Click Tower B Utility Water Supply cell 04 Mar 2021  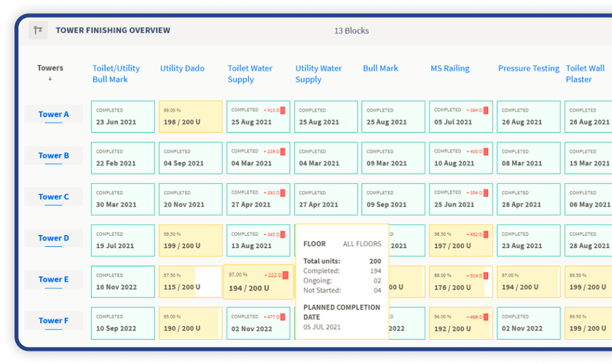326,158
